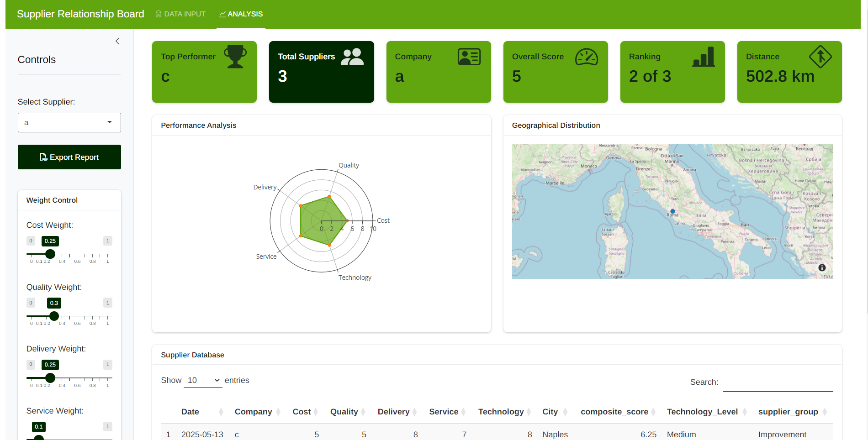Adjust the Service Weight slider handle

[x=39, y=438]
